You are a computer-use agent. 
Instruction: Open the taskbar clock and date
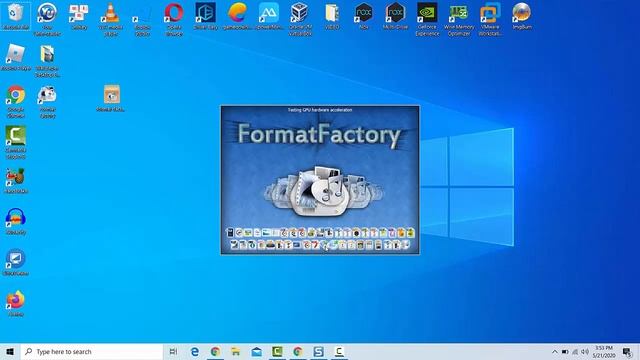click(x=604, y=351)
